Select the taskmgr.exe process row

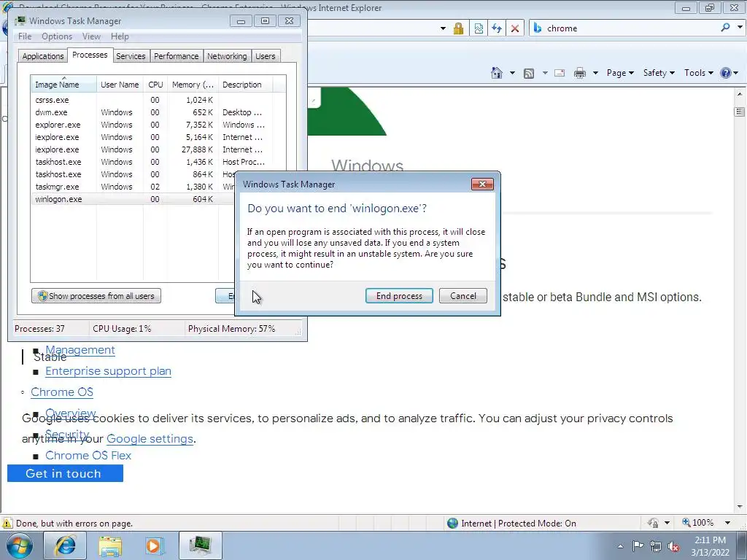(133, 187)
